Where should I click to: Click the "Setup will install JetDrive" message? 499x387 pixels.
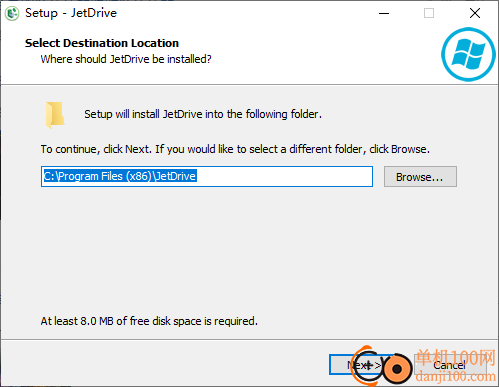[203, 114]
